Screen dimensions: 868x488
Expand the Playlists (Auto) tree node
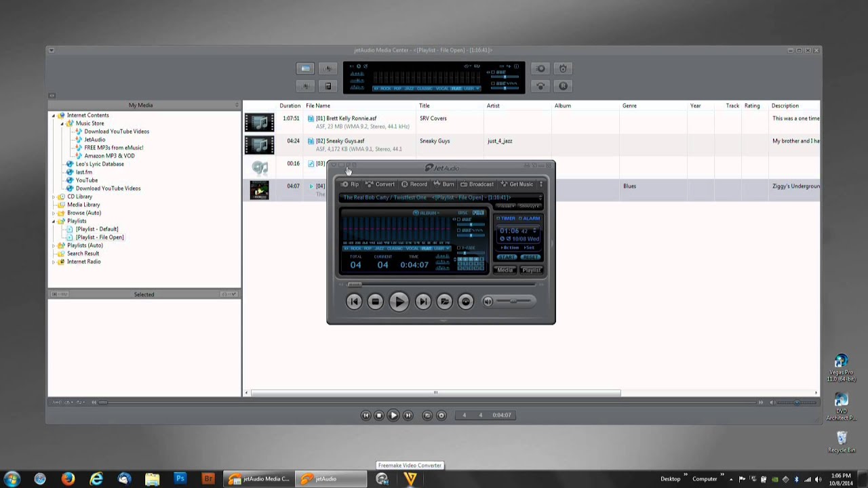click(x=54, y=245)
